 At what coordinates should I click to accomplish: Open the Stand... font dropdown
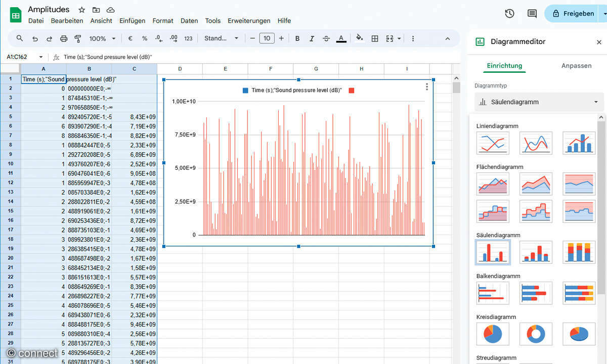[222, 38]
